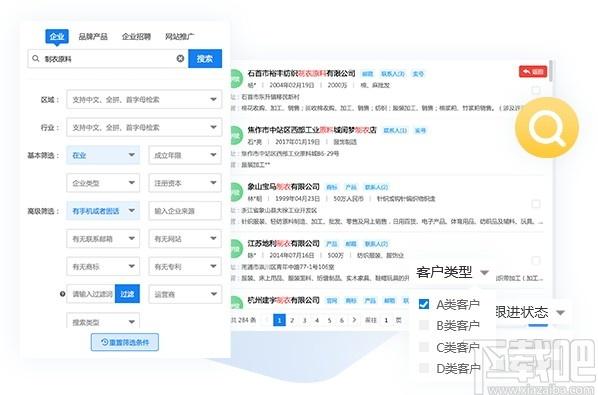Go to results page 3

click(304, 320)
